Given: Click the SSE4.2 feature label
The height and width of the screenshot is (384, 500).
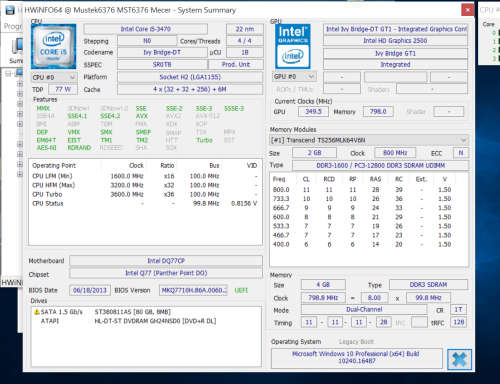Looking at the screenshot, I should click(x=110, y=116).
